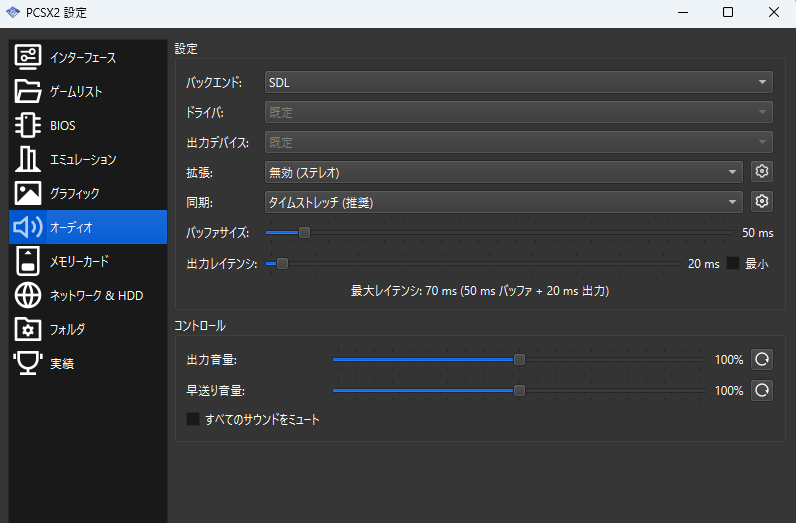The image size is (796, 523).
Task: Open 同期 settings gear button
Action: pyautogui.click(x=762, y=202)
